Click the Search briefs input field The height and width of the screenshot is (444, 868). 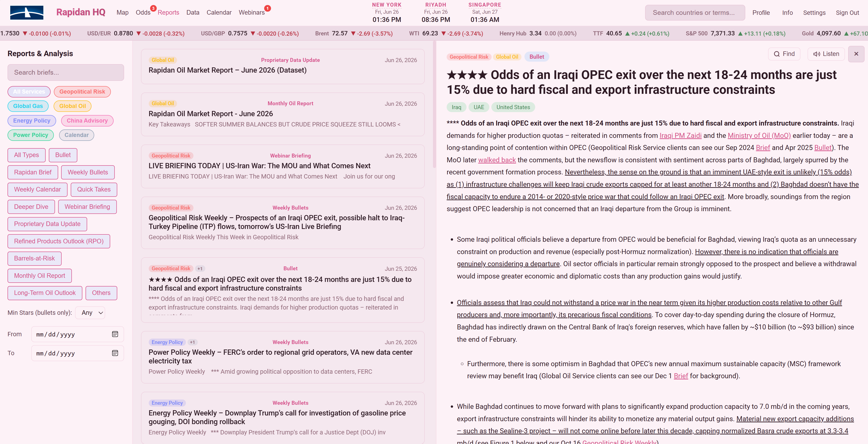click(x=66, y=73)
